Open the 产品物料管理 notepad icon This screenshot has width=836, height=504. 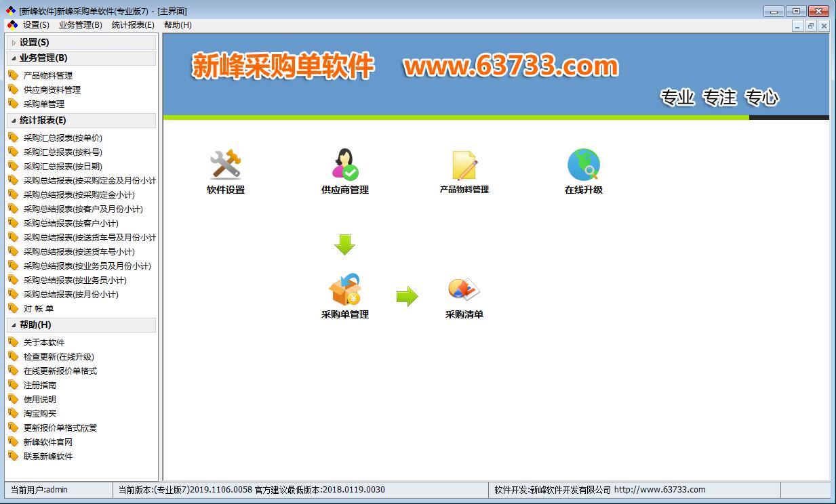click(x=464, y=165)
